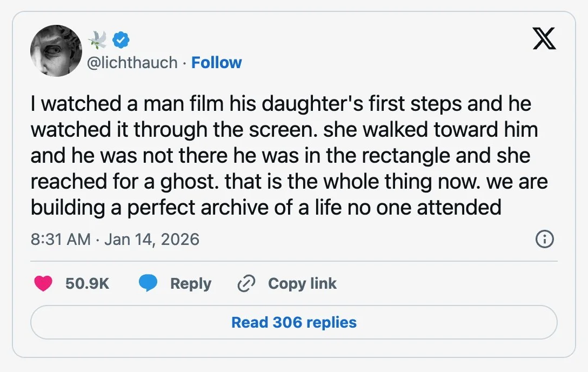This screenshot has width=588, height=372.
Task: Click the Copy link text label
Action: pyautogui.click(x=302, y=283)
